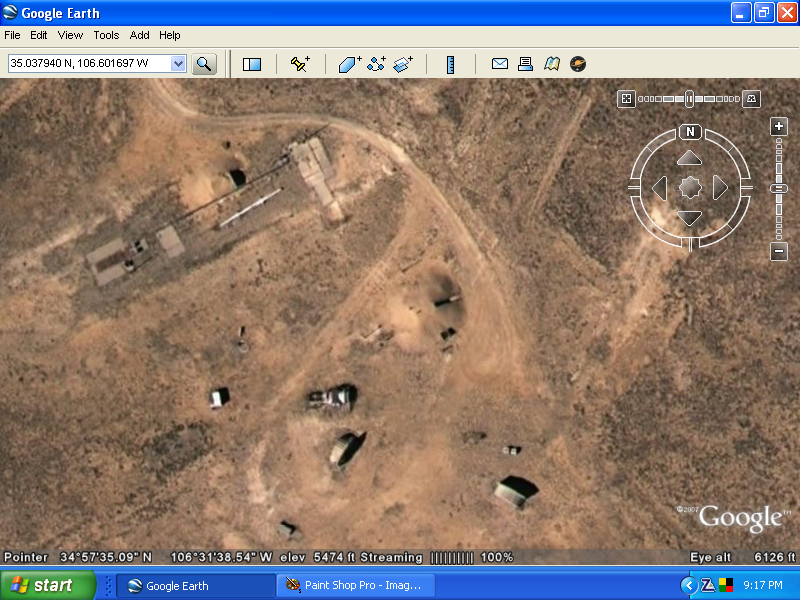Click the coordinates search input field
This screenshot has width=800, height=600.
point(90,64)
